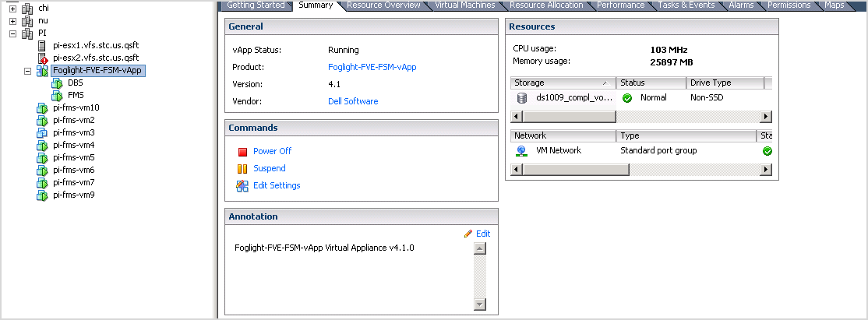Collapse the PI datacenter node

click(x=13, y=33)
